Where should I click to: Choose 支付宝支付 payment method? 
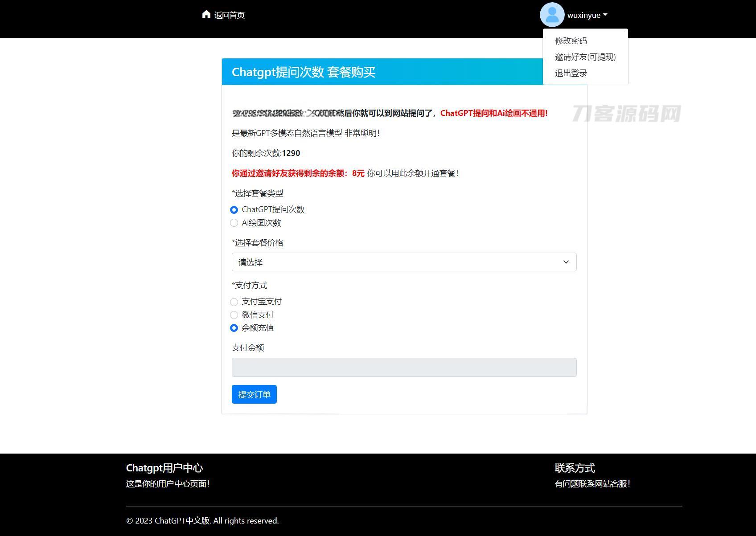[234, 302]
